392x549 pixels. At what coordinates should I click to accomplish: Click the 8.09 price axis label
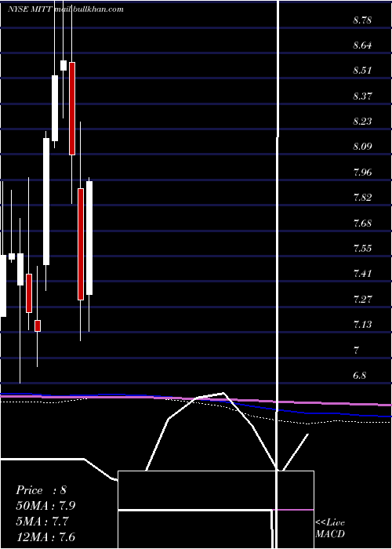(362, 147)
